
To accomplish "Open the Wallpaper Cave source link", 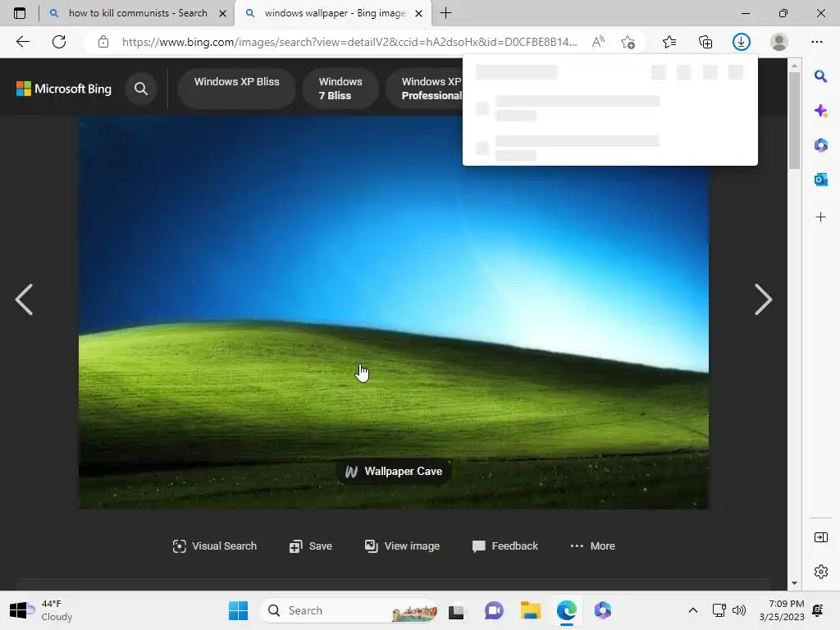I will [394, 472].
